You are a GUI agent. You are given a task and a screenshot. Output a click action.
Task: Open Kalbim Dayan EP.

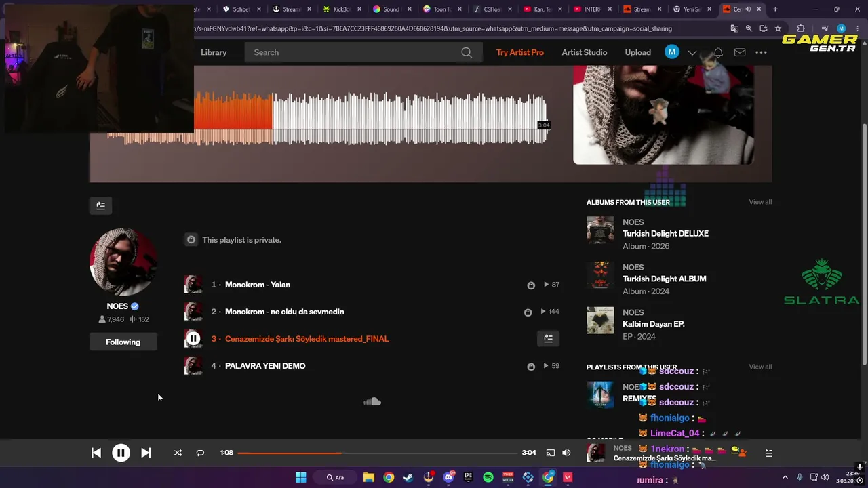point(654,324)
